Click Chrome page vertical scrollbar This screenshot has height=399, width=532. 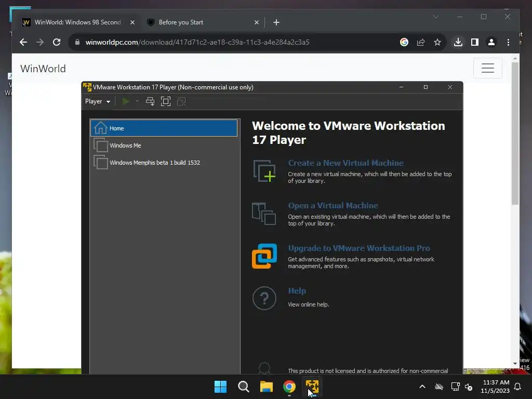pos(515,134)
